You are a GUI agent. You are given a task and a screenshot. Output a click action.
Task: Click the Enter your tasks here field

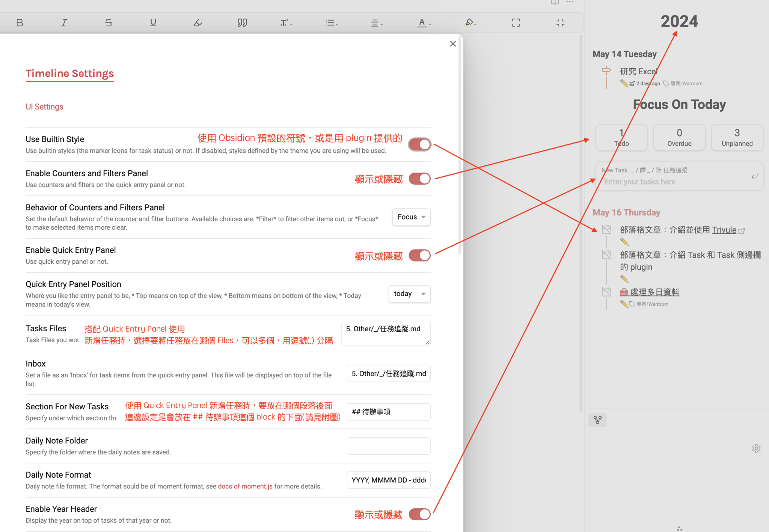point(640,182)
